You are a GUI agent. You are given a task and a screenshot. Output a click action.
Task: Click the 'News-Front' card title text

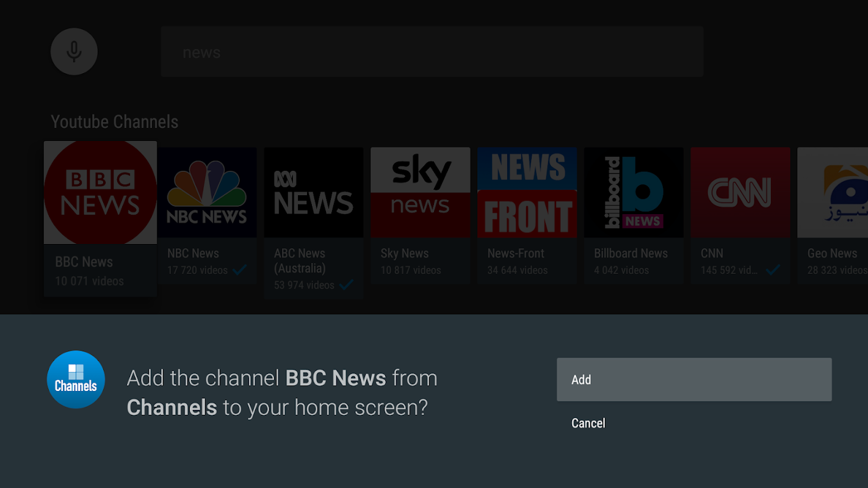pyautogui.click(x=516, y=253)
